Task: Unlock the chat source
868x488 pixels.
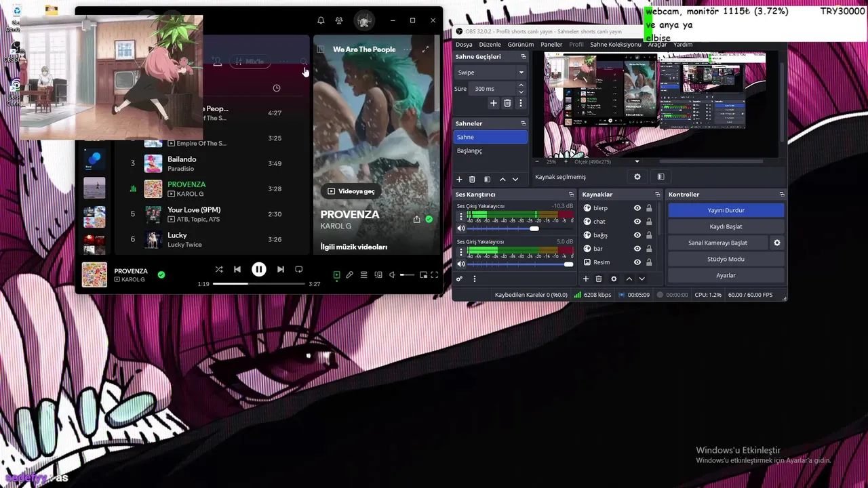Action: click(x=649, y=222)
